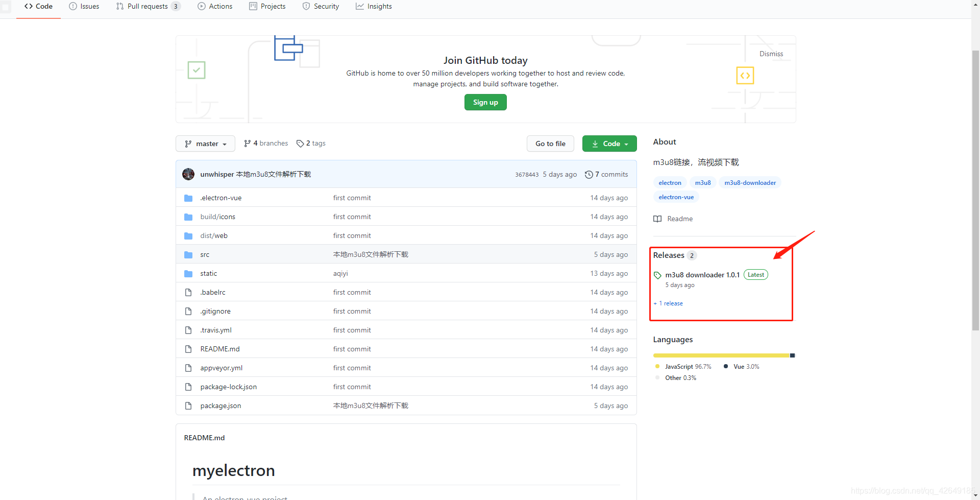Open the Pull requests tab
The width and height of the screenshot is (980, 500).
(148, 6)
